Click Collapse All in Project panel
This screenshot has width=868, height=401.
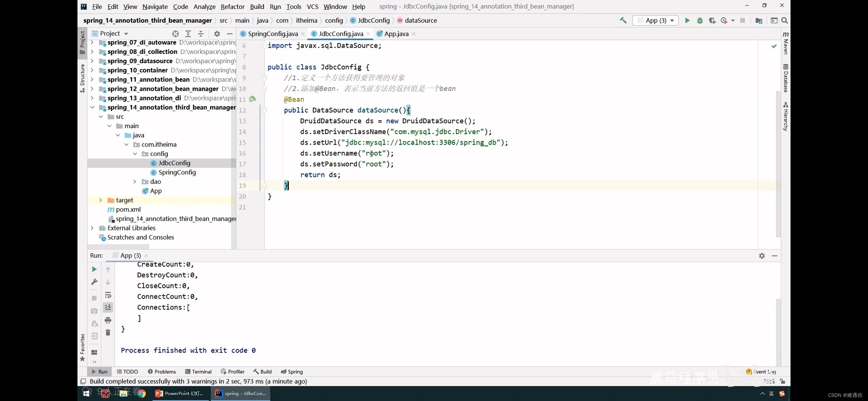(x=201, y=34)
